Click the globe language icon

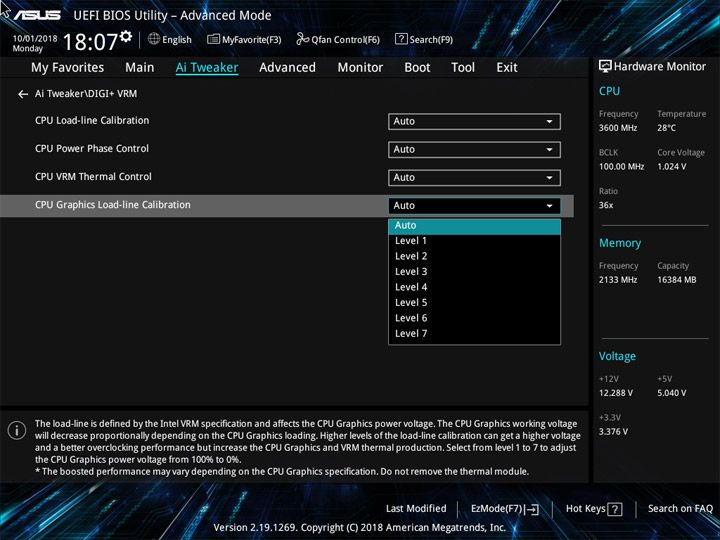(x=154, y=39)
